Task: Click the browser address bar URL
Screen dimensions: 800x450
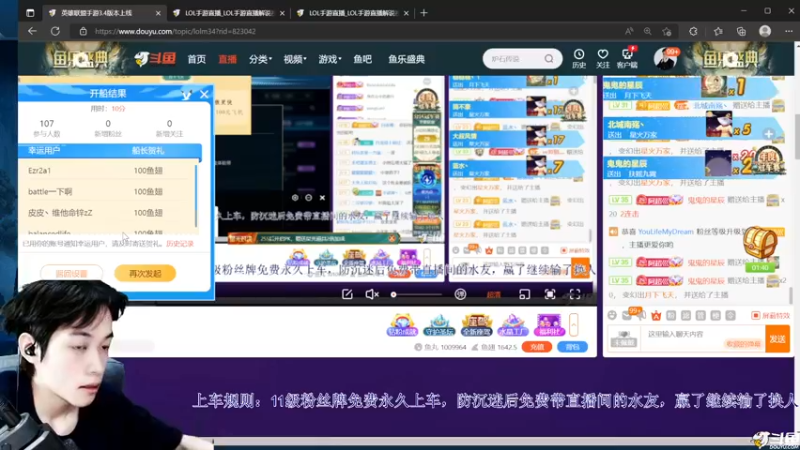Action: pos(175,31)
